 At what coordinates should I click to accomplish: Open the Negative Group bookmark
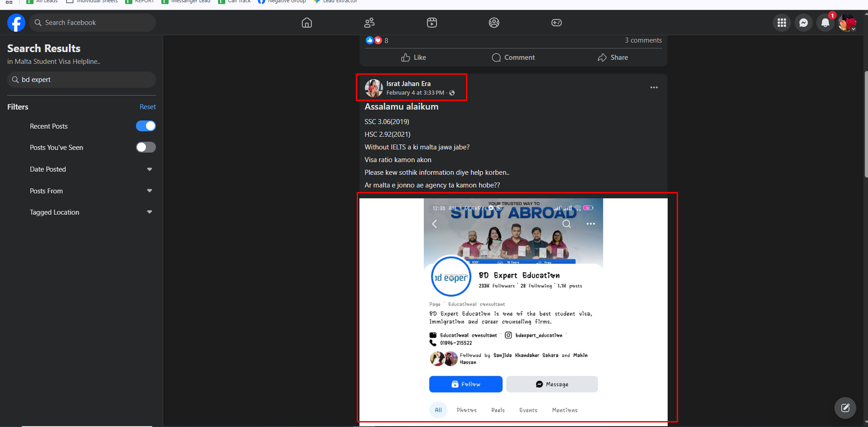(x=281, y=2)
